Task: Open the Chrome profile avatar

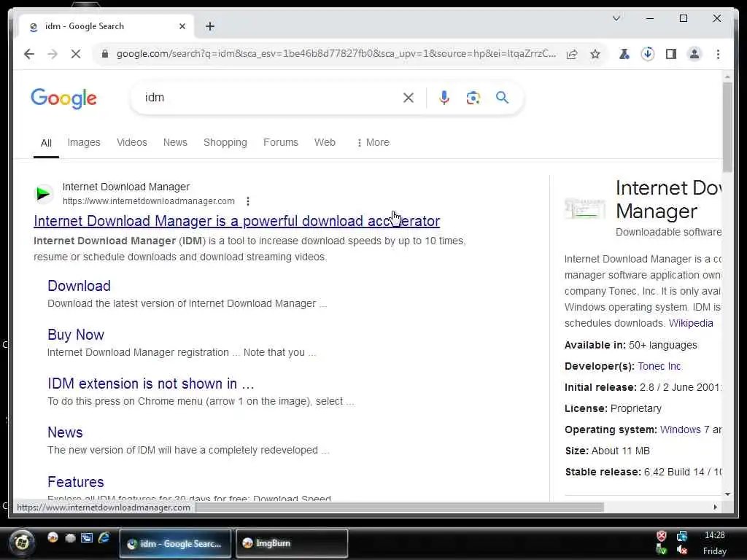Action: point(694,54)
